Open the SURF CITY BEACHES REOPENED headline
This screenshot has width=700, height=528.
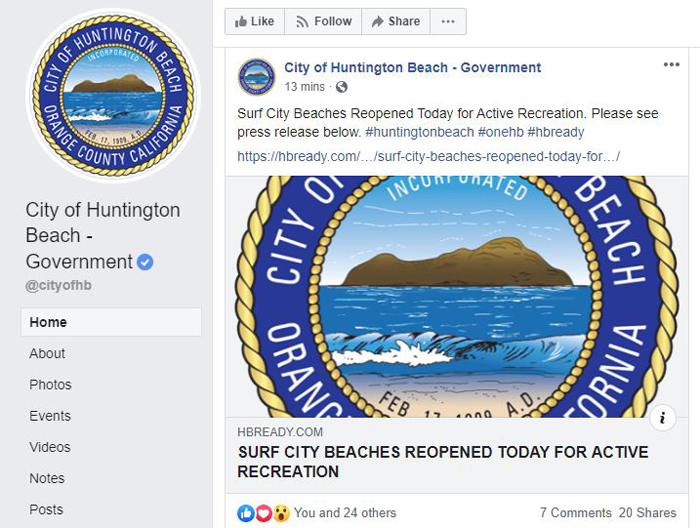pos(442,461)
